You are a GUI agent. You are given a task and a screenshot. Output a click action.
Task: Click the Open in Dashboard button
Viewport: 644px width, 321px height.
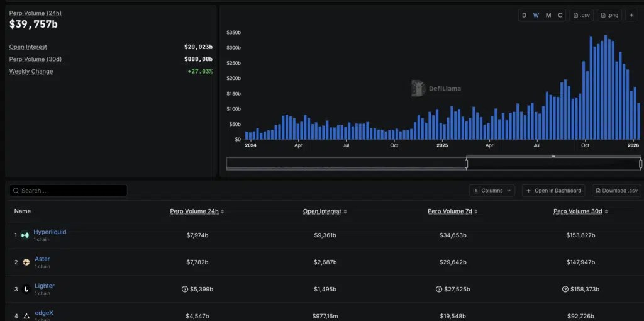click(x=554, y=191)
